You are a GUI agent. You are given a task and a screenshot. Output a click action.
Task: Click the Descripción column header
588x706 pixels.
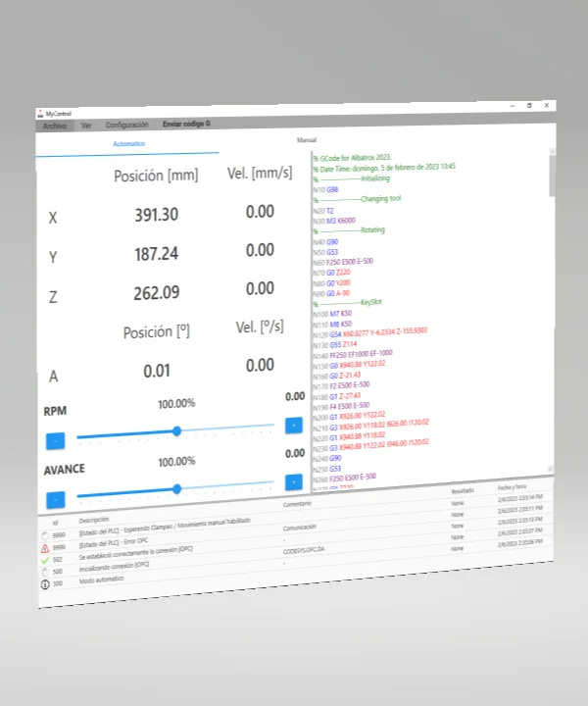point(93,520)
